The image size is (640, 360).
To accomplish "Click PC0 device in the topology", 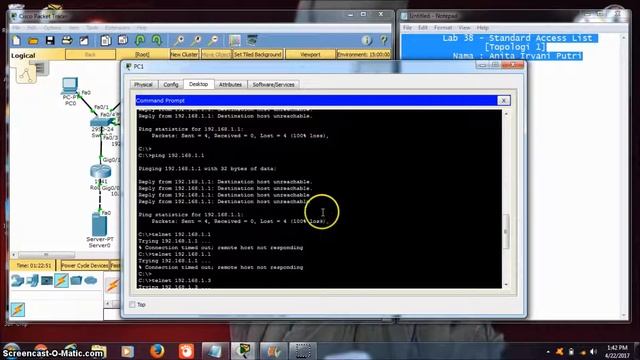I will point(70,86).
